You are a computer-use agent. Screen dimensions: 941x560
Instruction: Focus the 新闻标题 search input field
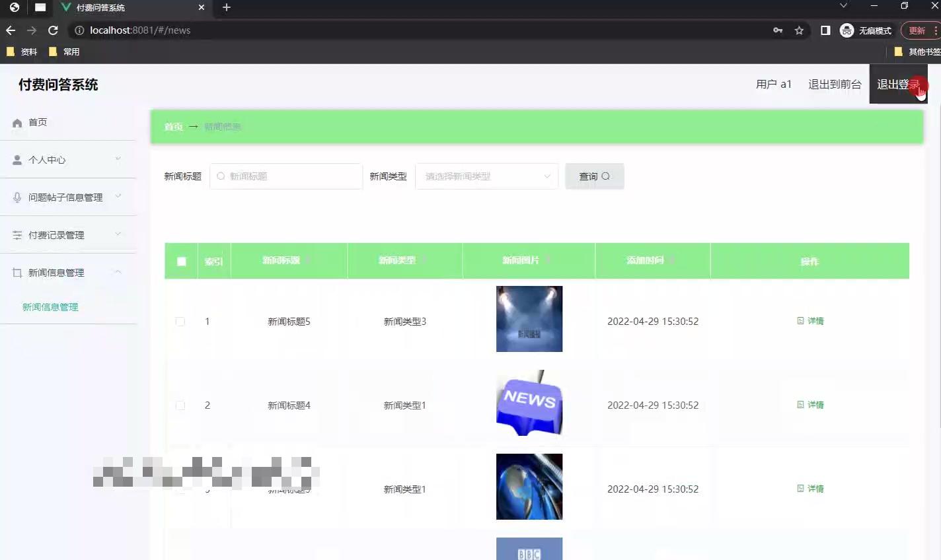coord(286,176)
